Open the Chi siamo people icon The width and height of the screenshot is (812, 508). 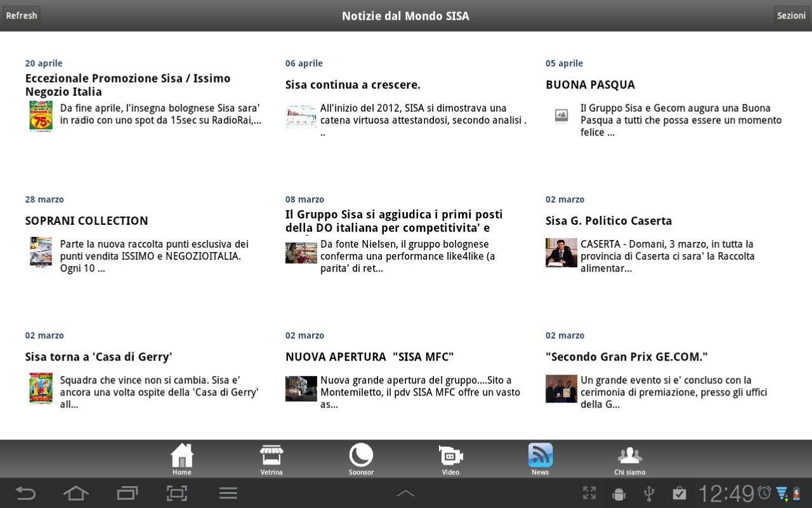pos(630,456)
